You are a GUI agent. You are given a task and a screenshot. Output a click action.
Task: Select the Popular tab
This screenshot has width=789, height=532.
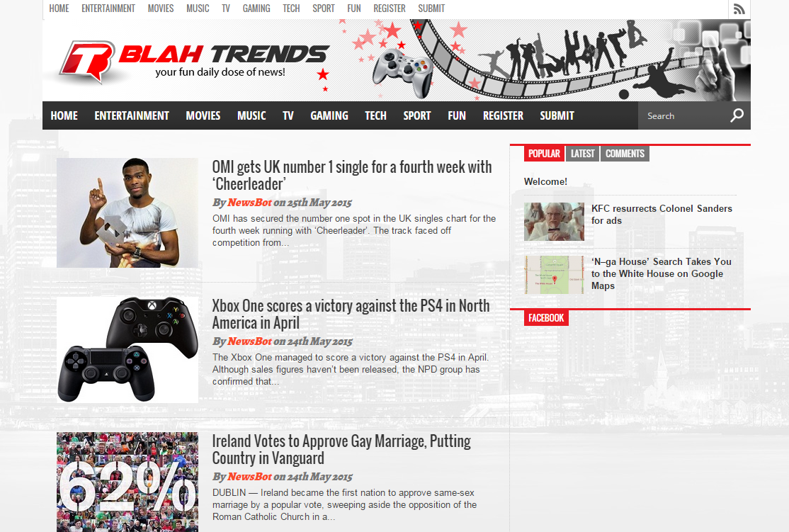[544, 154]
